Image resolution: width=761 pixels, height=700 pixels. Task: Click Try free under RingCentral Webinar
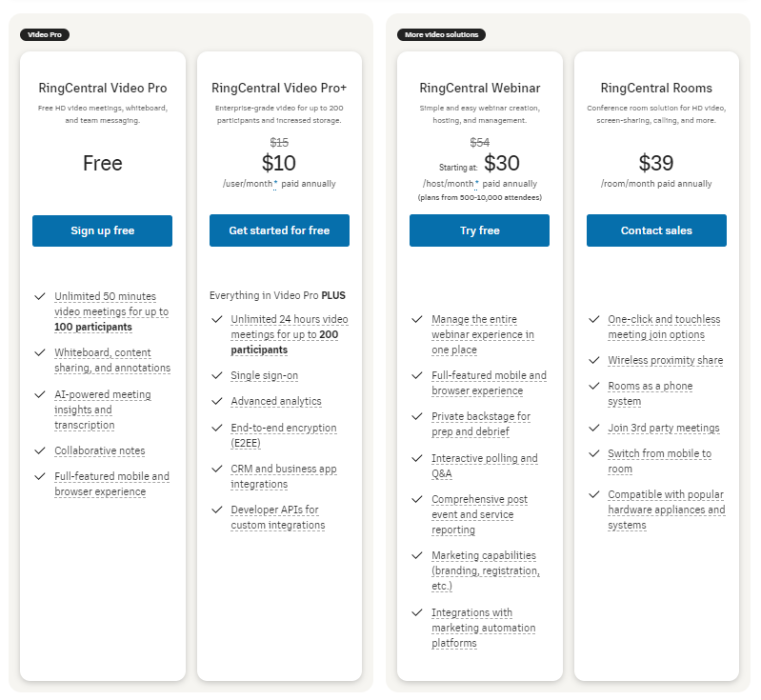(x=479, y=230)
